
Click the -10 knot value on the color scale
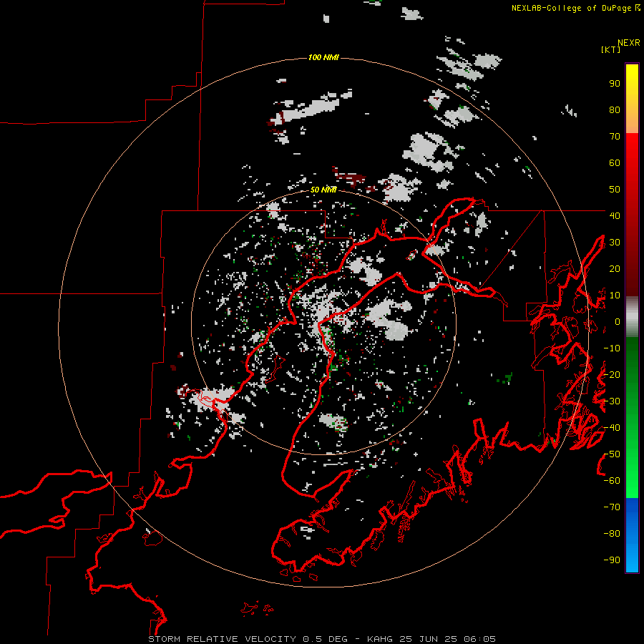pyautogui.click(x=612, y=348)
